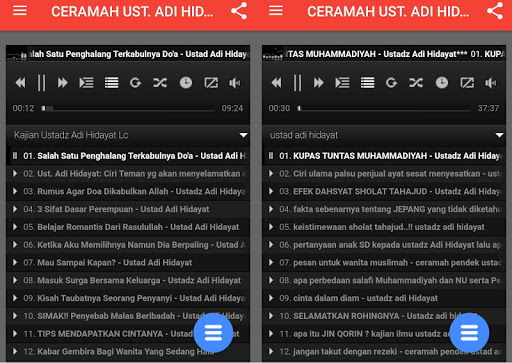Image resolution: width=512 pixels, height=363 pixels.
Task: Rewind track in right player
Action: 277,82
